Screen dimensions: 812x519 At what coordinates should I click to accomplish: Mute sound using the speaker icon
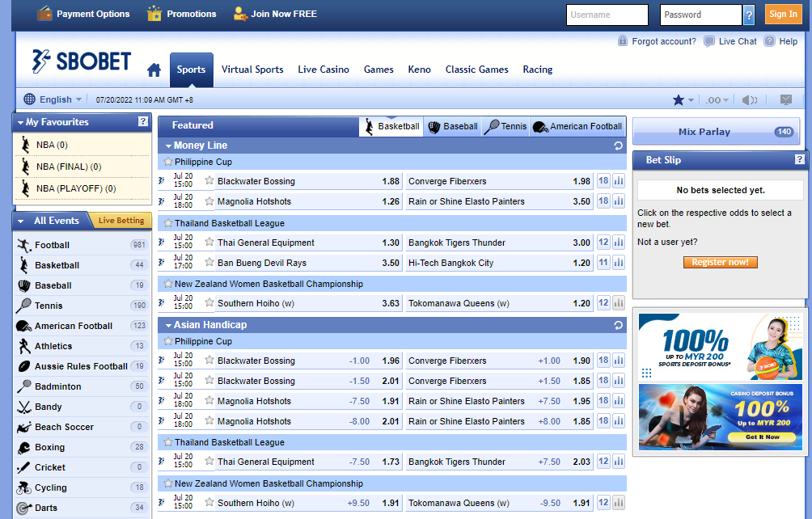point(750,99)
